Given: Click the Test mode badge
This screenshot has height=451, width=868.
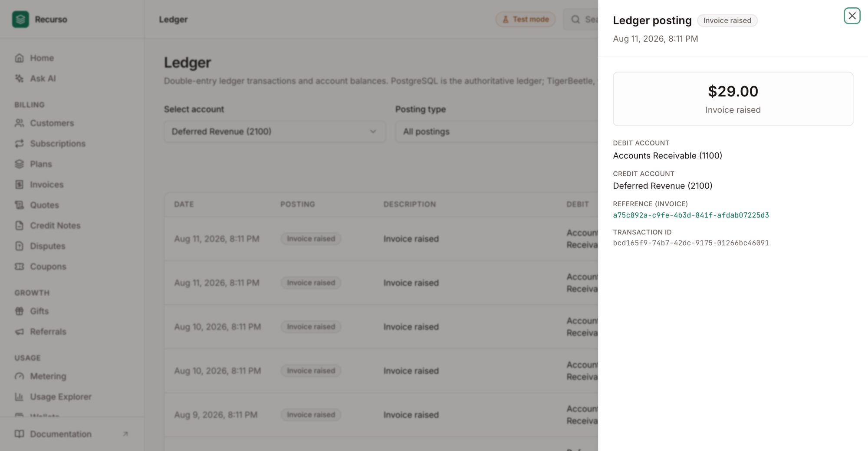Looking at the screenshot, I should point(526,20).
